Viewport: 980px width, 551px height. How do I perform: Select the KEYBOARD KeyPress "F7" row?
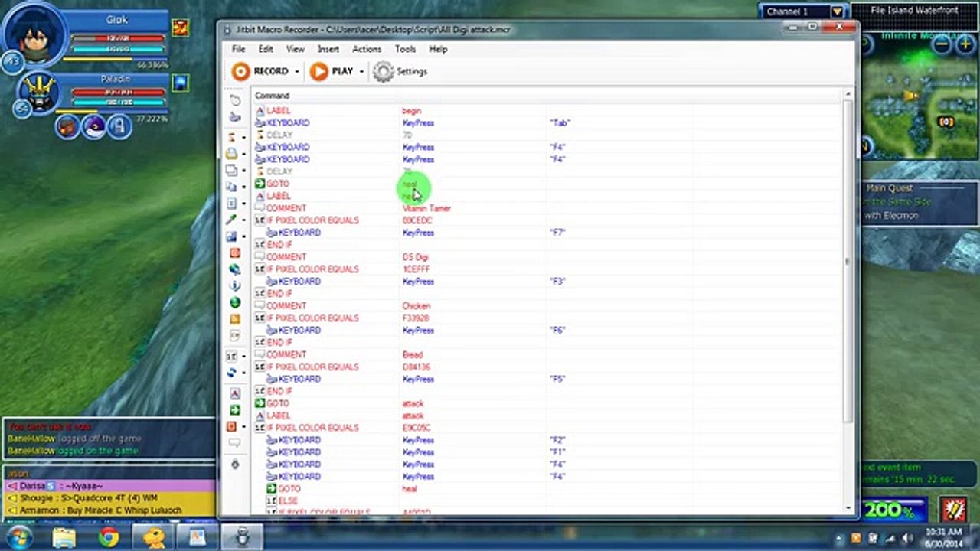547,233
